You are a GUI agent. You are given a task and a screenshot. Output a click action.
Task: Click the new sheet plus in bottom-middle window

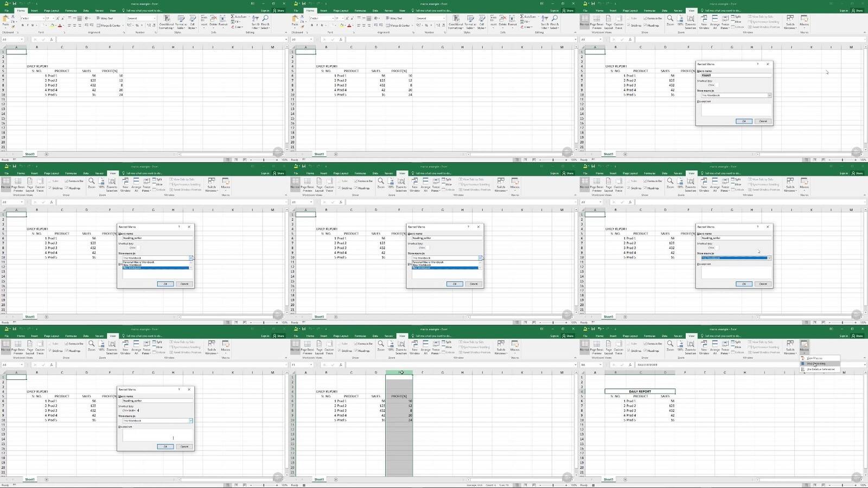[x=335, y=479]
